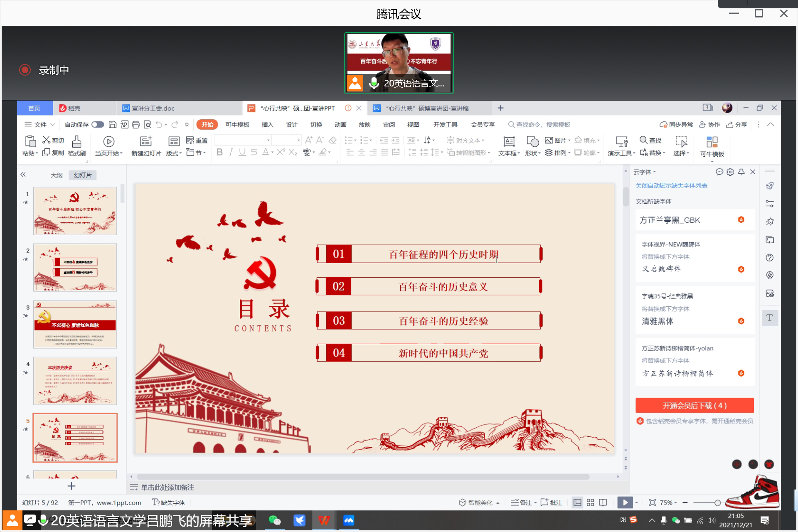Click the slide sorter grid view icon

590,502
